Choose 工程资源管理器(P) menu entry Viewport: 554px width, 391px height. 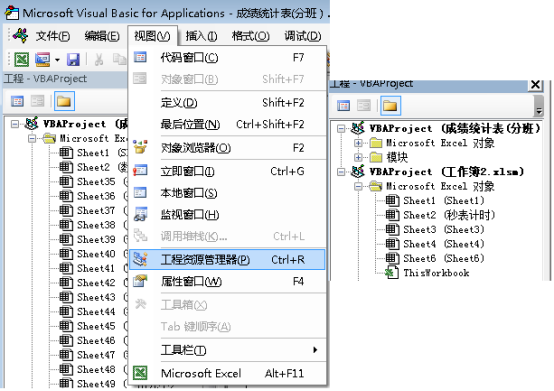click(x=227, y=260)
